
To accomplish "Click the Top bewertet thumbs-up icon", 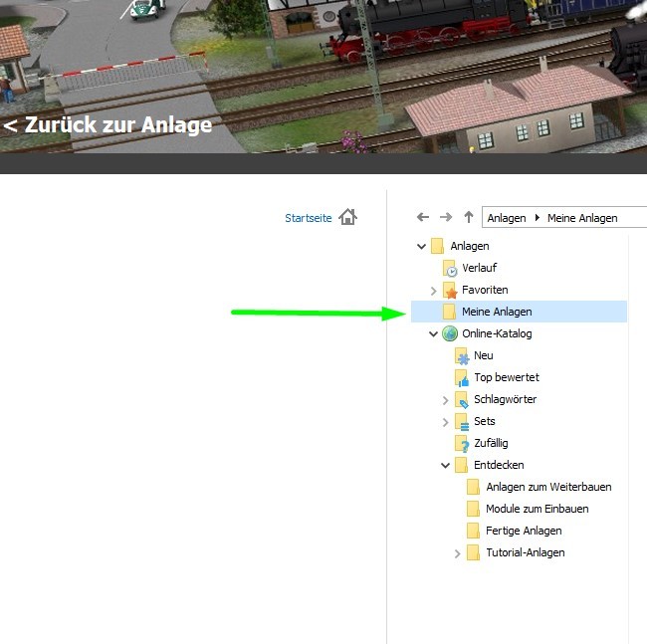I will pyautogui.click(x=462, y=377).
